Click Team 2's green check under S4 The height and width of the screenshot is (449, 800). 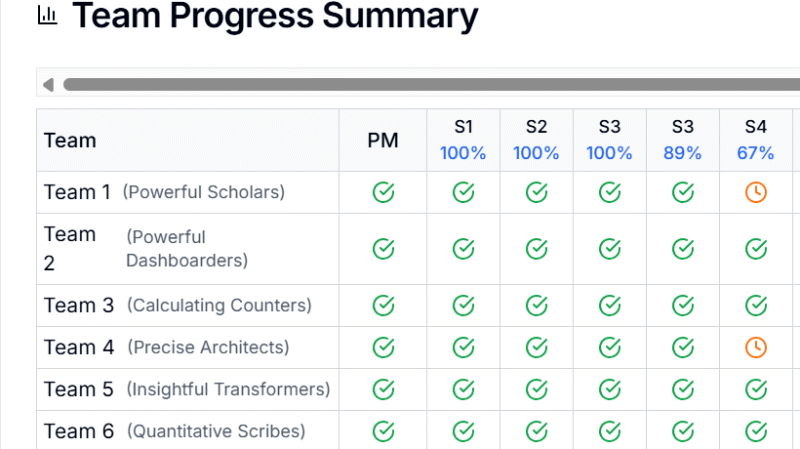[x=756, y=248]
